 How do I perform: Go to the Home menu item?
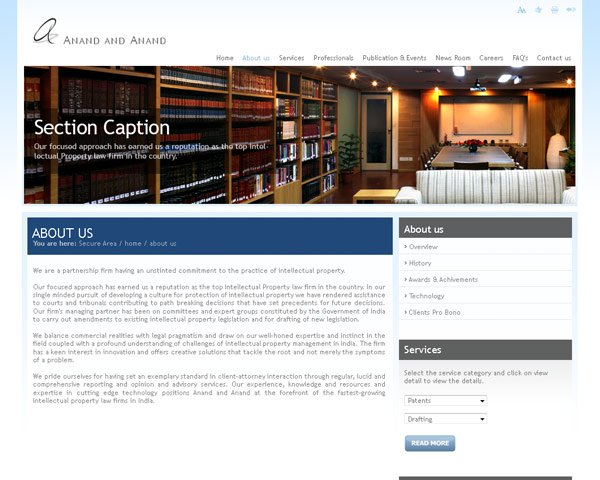click(224, 58)
